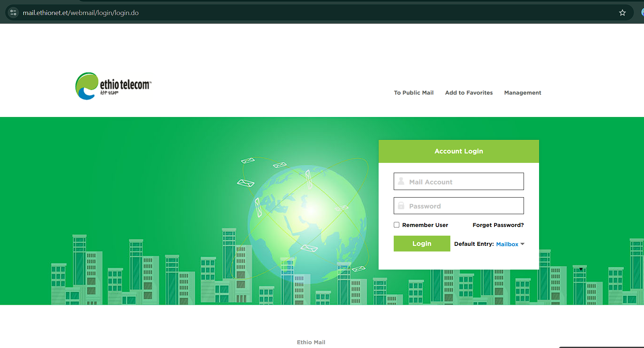Click the ethio telecom logo

click(x=113, y=86)
